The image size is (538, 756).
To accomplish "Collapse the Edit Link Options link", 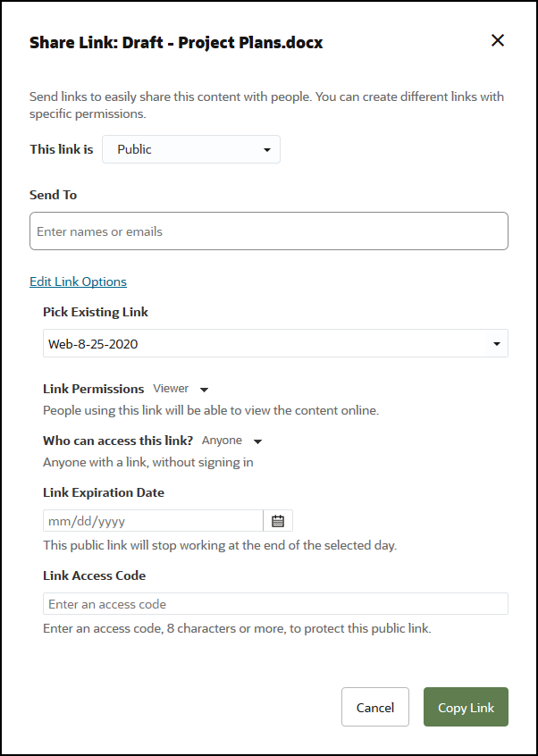I will 78,281.
